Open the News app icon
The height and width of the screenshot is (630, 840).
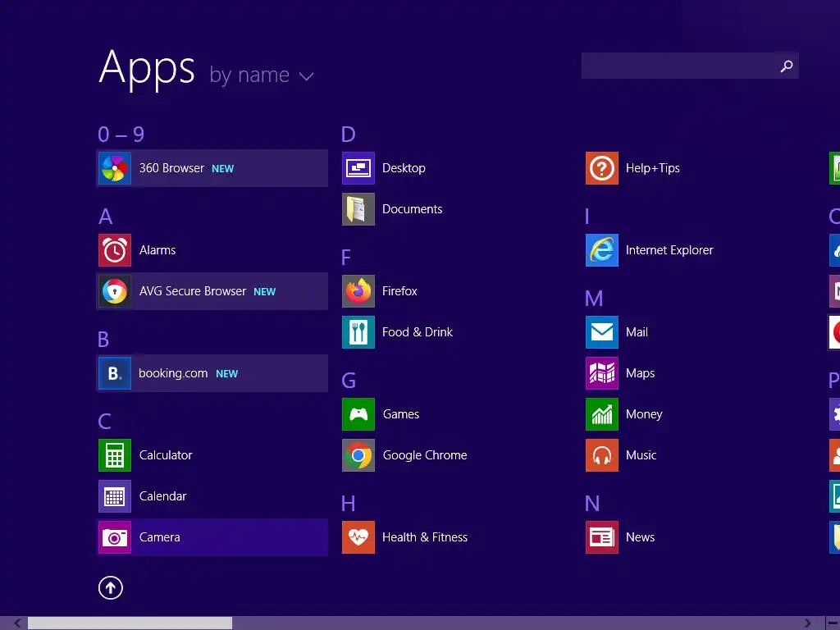pyautogui.click(x=602, y=537)
